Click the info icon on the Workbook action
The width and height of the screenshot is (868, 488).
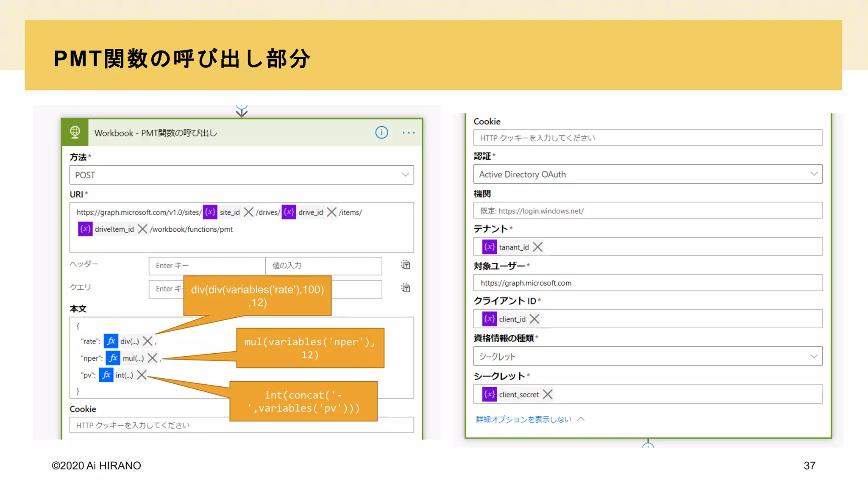pos(381,133)
